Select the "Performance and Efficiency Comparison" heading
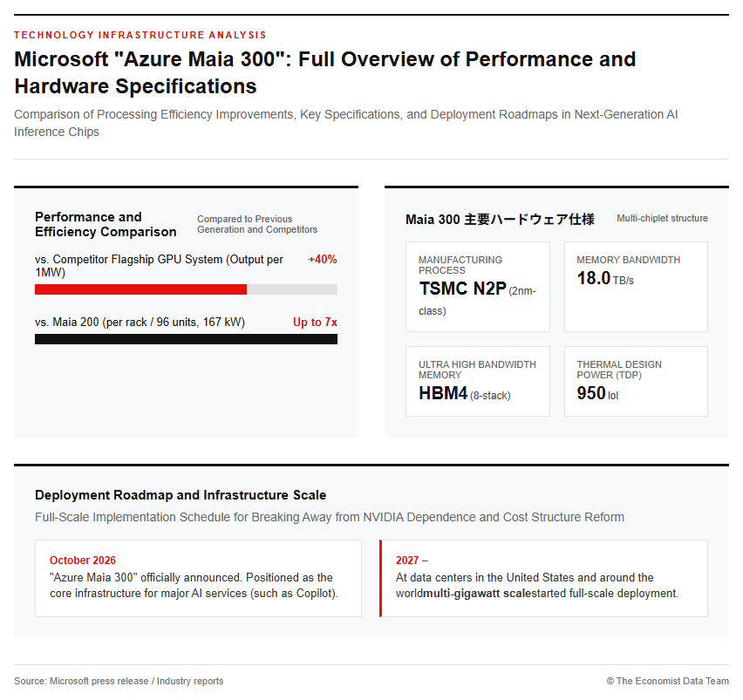The height and width of the screenshot is (700, 743). coord(106,225)
